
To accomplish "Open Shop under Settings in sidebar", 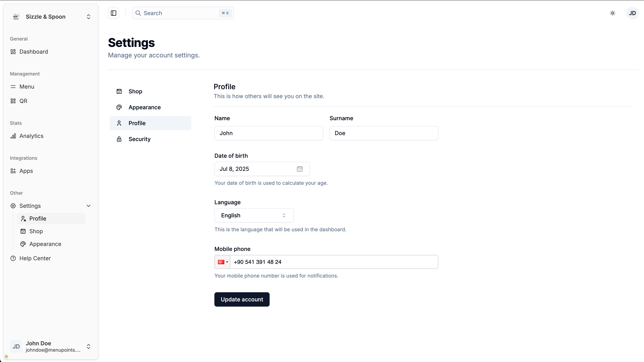I will 36,231.
